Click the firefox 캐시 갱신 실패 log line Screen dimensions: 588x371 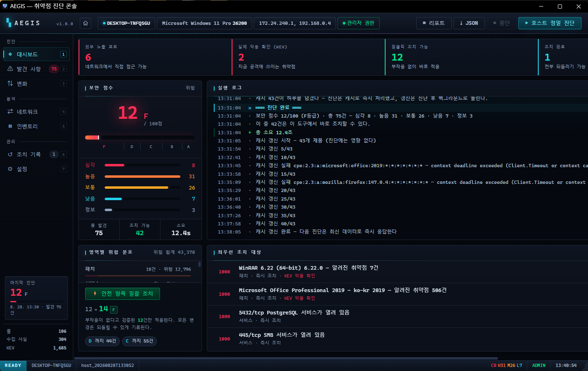(x=401, y=182)
